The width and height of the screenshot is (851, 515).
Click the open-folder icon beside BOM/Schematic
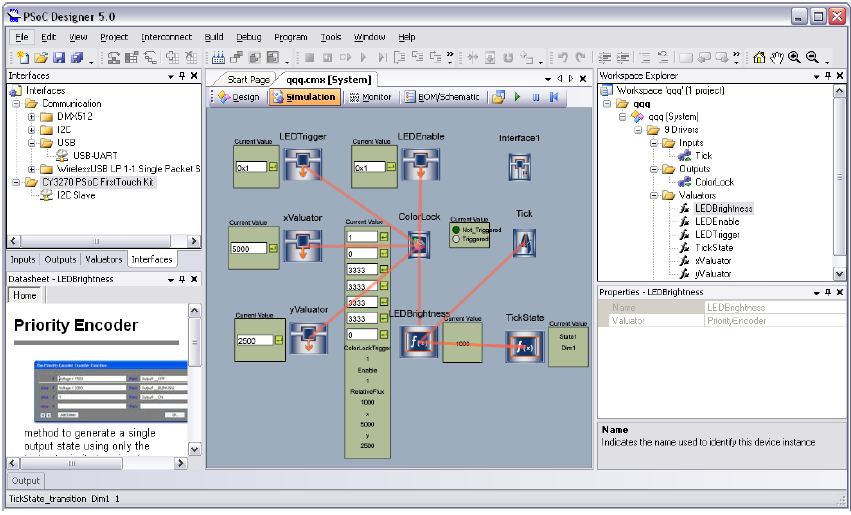(x=498, y=97)
